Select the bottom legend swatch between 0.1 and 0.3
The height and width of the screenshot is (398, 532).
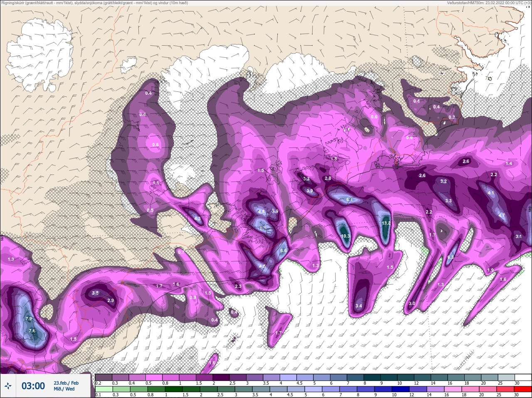tap(103, 389)
